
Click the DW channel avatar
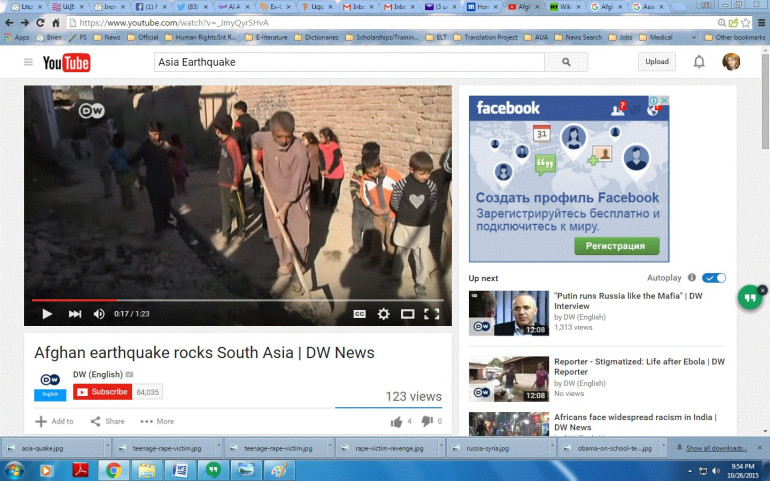coord(50,387)
